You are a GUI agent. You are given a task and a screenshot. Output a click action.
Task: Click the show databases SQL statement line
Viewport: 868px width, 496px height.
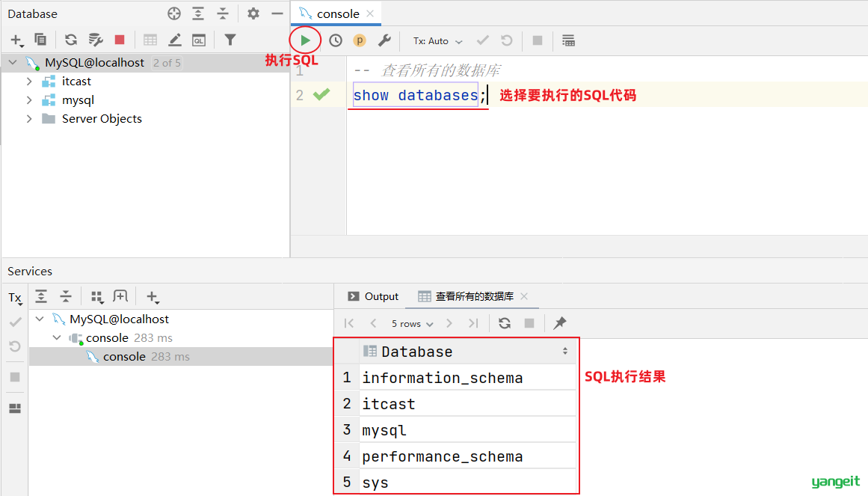point(420,95)
